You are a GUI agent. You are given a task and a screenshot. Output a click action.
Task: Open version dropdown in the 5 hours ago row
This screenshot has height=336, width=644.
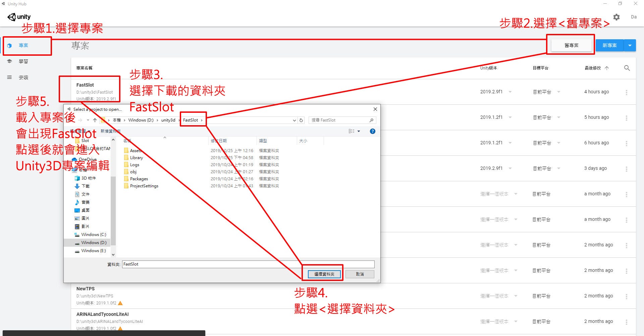point(510,117)
